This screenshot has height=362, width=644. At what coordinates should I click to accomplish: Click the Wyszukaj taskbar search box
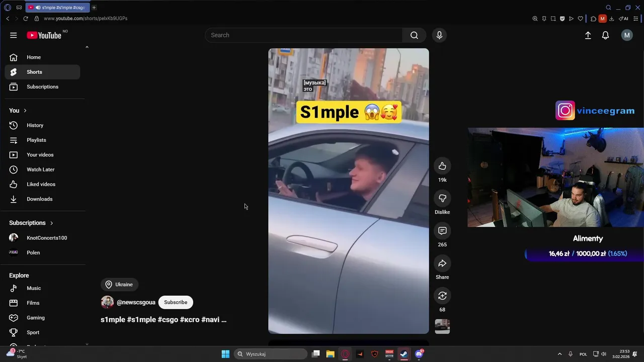[x=270, y=354]
